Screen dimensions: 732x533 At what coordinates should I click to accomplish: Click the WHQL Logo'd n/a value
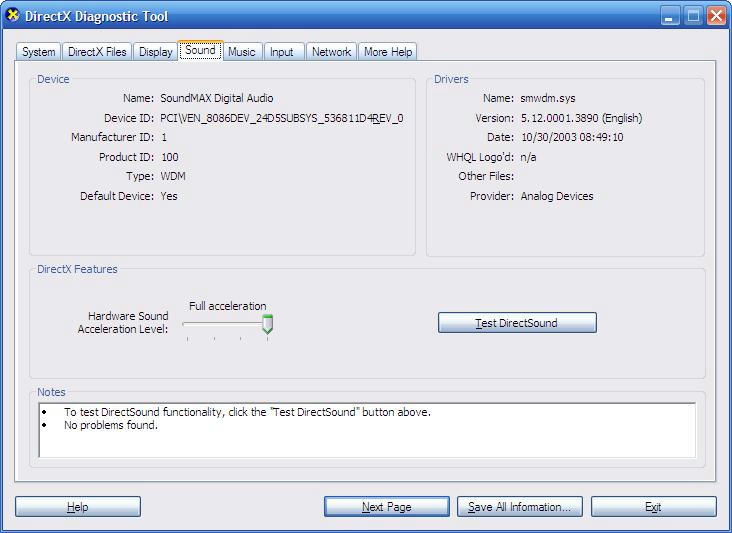pos(528,157)
